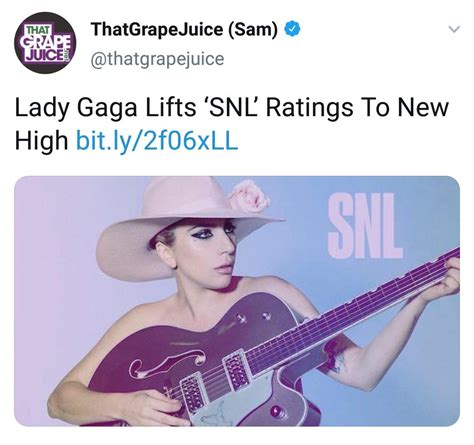This screenshot has height=445, width=474.
Task: Open the attached SNL promo photo
Action: point(237,301)
